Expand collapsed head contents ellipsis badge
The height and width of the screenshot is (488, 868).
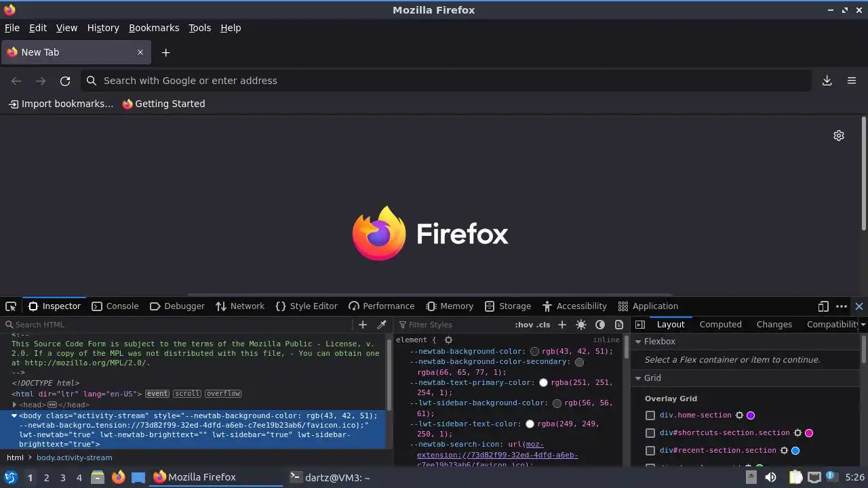pos(52,405)
